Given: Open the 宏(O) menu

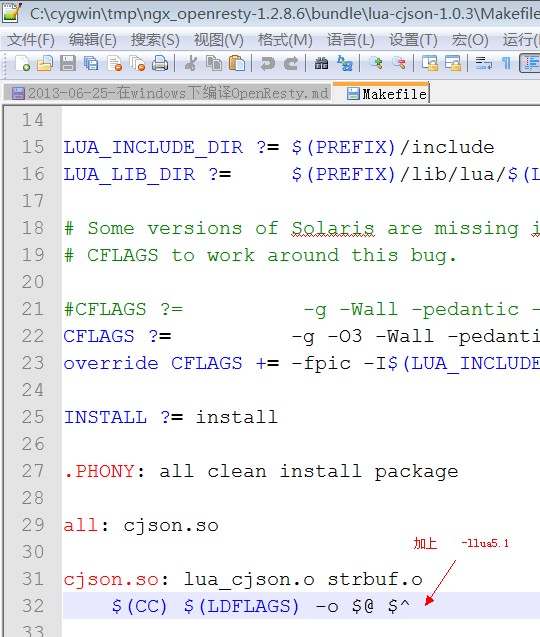Looking at the screenshot, I should tap(470, 40).
